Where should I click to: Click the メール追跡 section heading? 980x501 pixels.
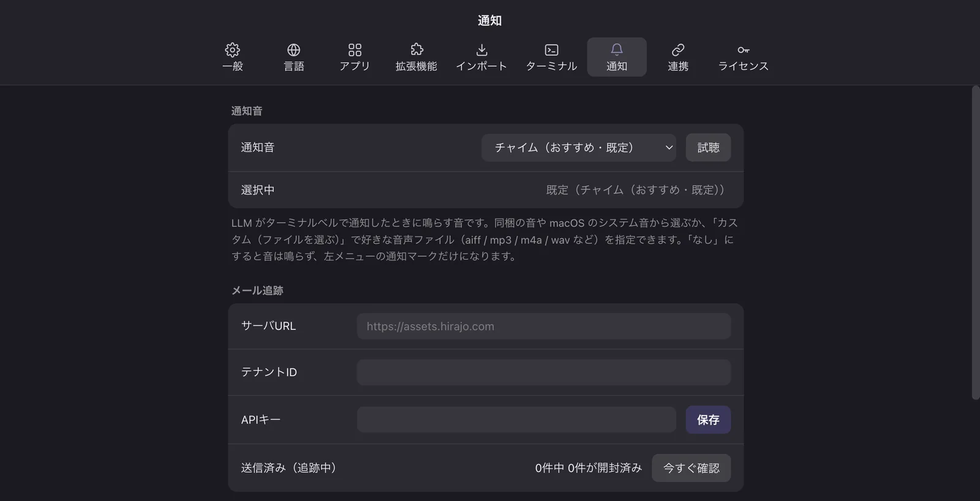pyautogui.click(x=257, y=290)
